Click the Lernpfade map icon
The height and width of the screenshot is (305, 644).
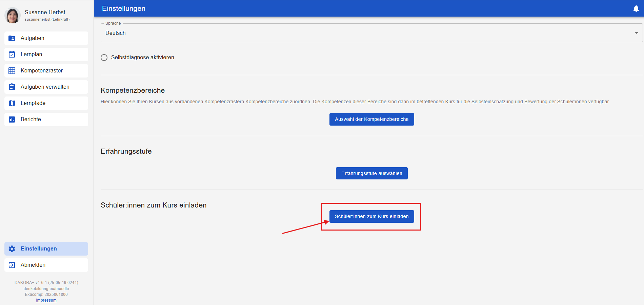(x=12, y=103)
